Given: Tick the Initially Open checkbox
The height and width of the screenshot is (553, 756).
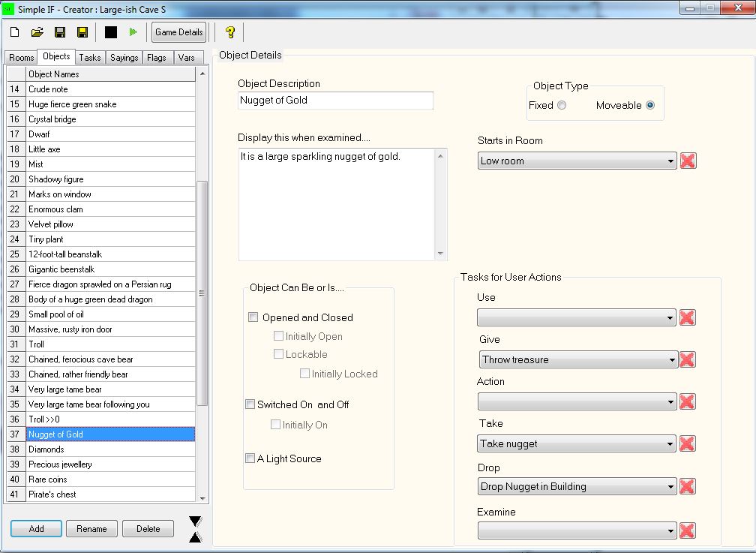Looking at the screenshot, I should [278, 336].
